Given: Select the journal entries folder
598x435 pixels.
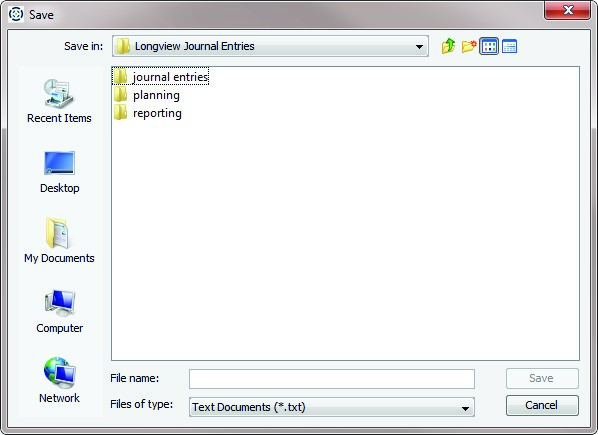Looking at the screenshot, I should coord(161,77).
